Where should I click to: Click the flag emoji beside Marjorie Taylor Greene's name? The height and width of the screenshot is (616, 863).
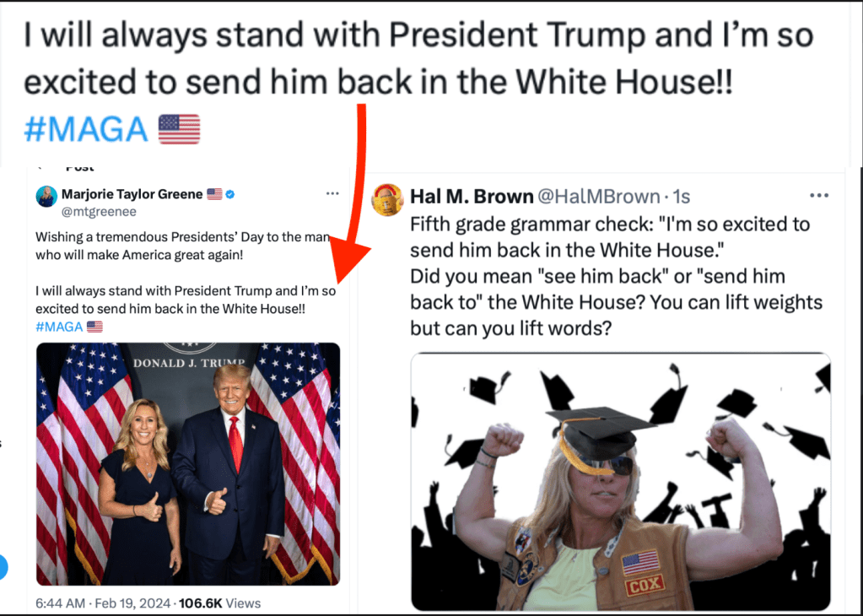(x=214, y=194)
